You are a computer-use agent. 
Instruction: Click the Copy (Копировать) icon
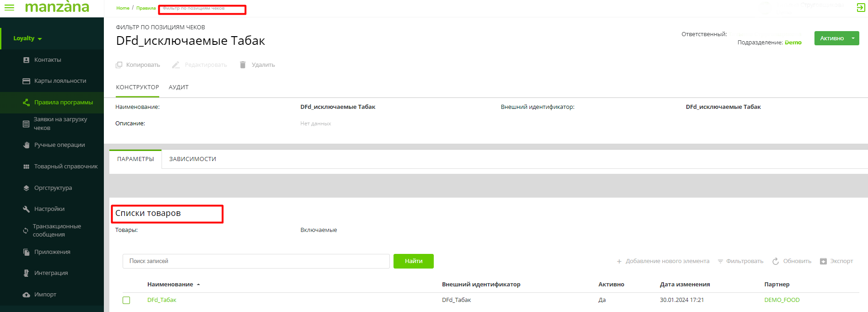point(119,65)
